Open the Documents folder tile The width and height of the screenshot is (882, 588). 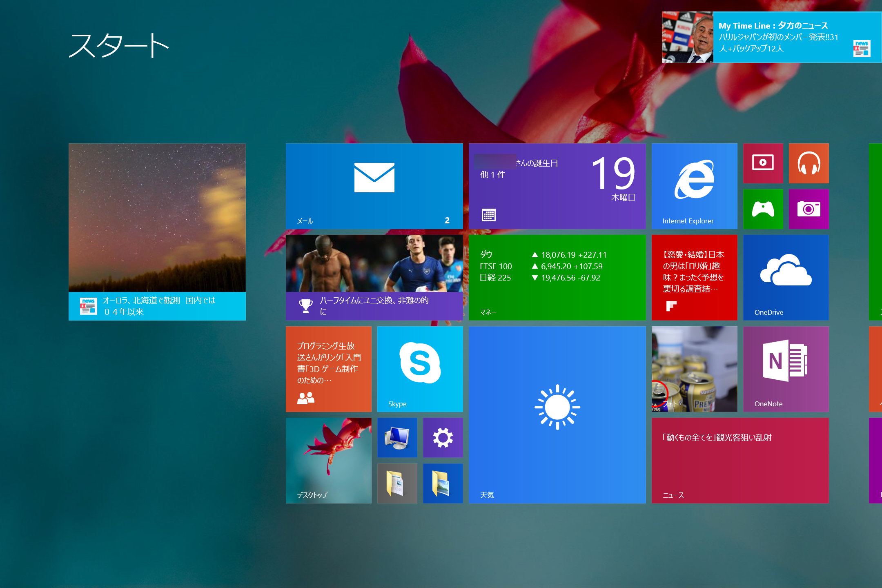(397, 483)
